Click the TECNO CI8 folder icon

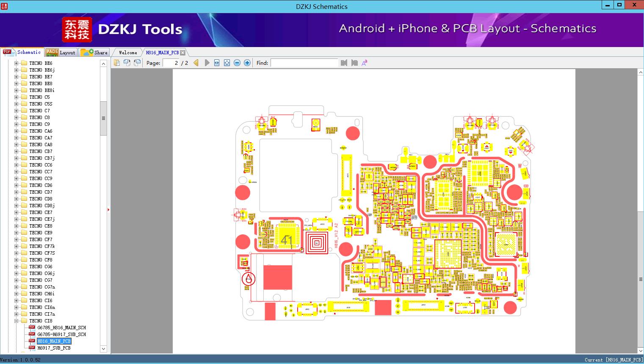[x=24, y=321]
